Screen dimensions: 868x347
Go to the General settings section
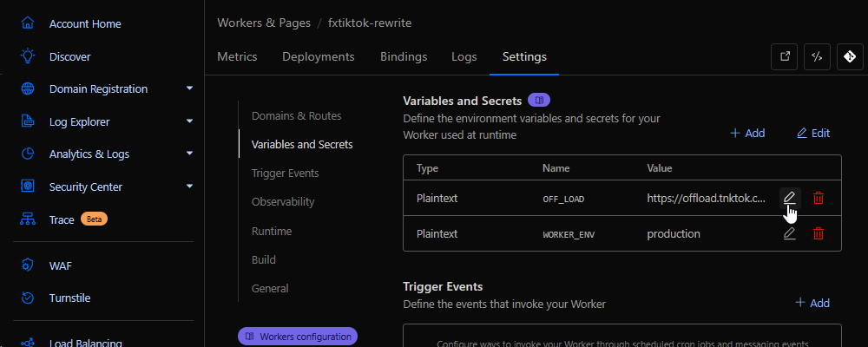(x=270, y=288)
